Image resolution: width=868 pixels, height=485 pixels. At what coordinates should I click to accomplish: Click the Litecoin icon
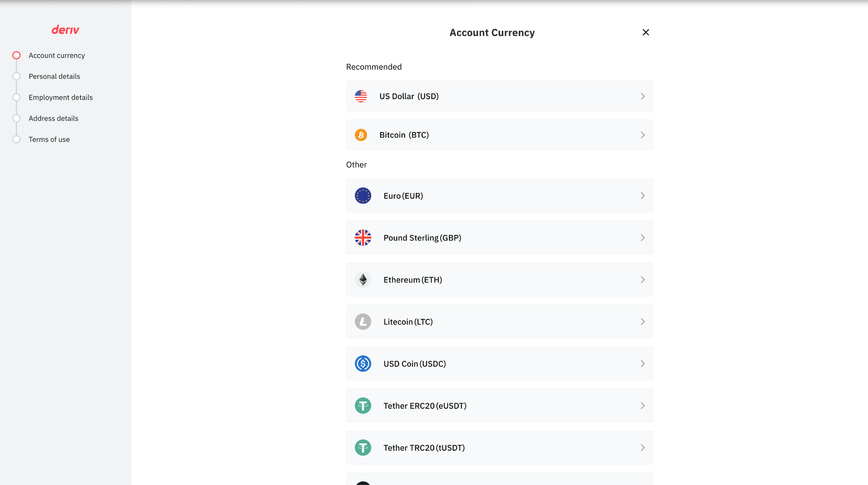363,321
